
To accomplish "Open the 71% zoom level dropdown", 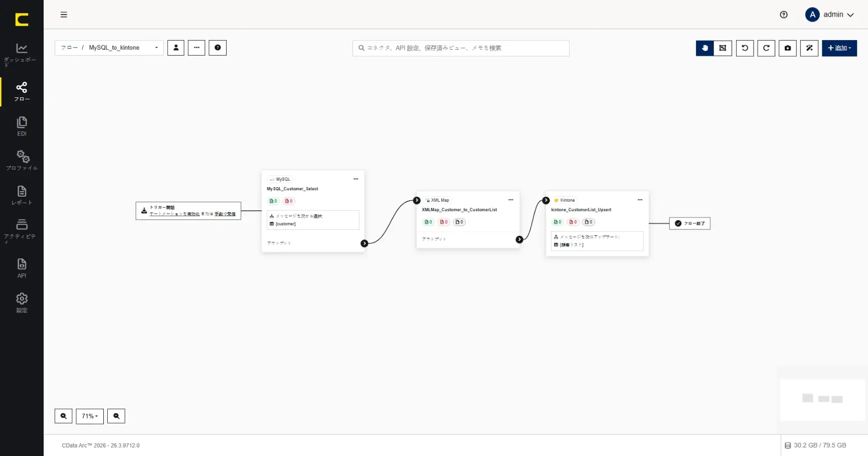I will point(90,416).
